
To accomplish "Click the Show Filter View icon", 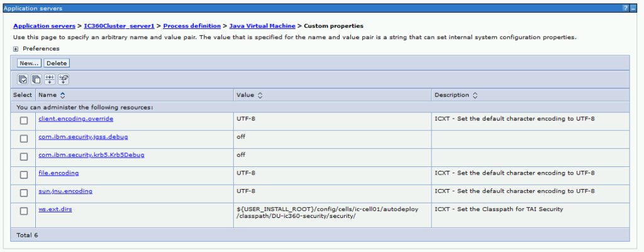I will [x=50, y=79].
